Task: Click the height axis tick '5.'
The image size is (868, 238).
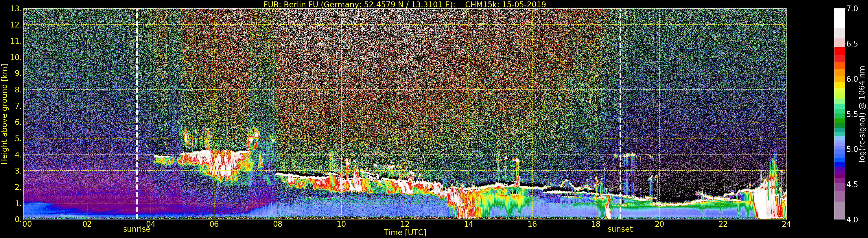Action: coord(18,138)
